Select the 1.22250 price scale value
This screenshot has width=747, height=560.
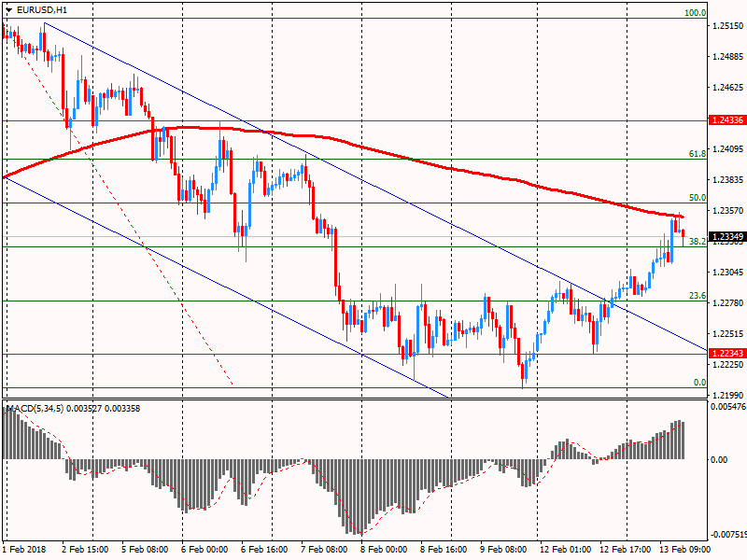[x=728, y=364]
